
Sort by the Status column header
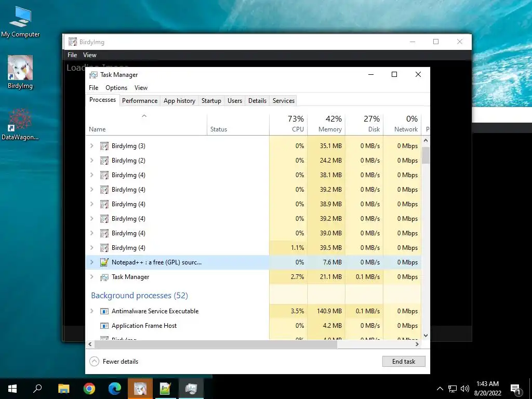pos(238,124)
